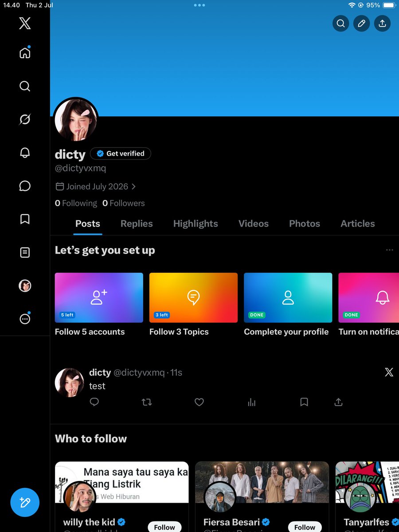Viewport: 399px width, 532px height.
Task: Edit profile using header pencil icon
Action: [x=362, y=23]
